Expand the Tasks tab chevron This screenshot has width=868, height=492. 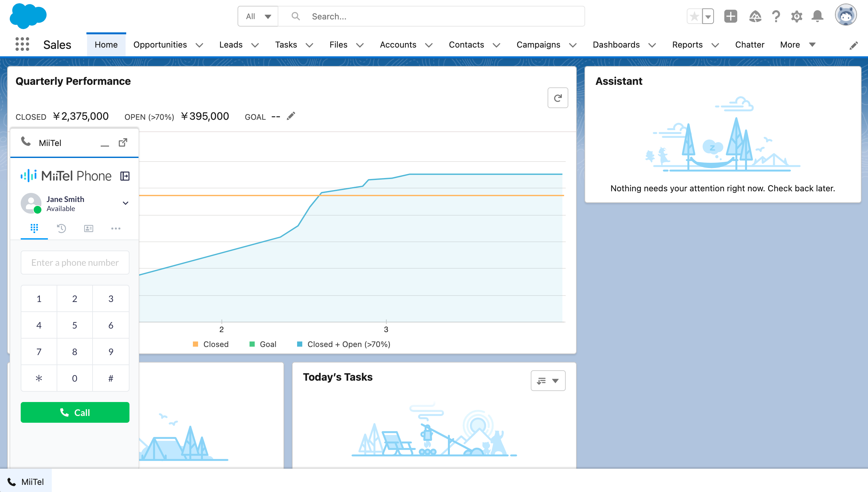point(309,45)
